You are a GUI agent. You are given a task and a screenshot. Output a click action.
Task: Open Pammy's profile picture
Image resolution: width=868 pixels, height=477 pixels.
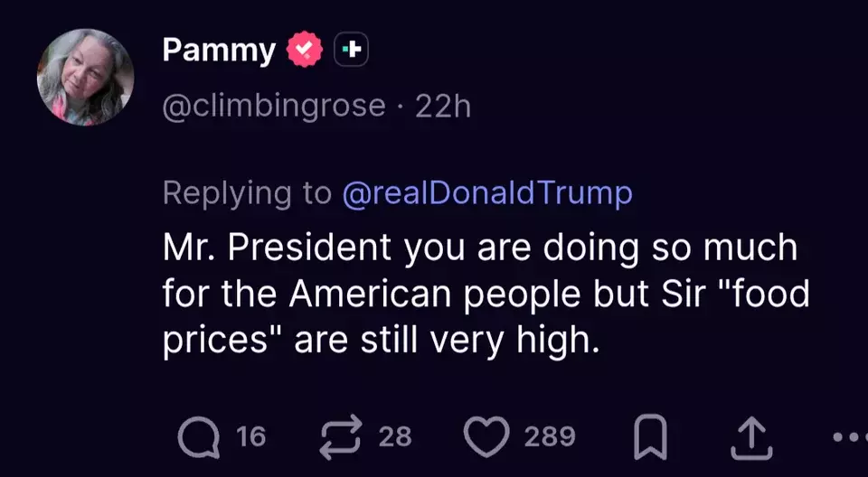(85, 78)
